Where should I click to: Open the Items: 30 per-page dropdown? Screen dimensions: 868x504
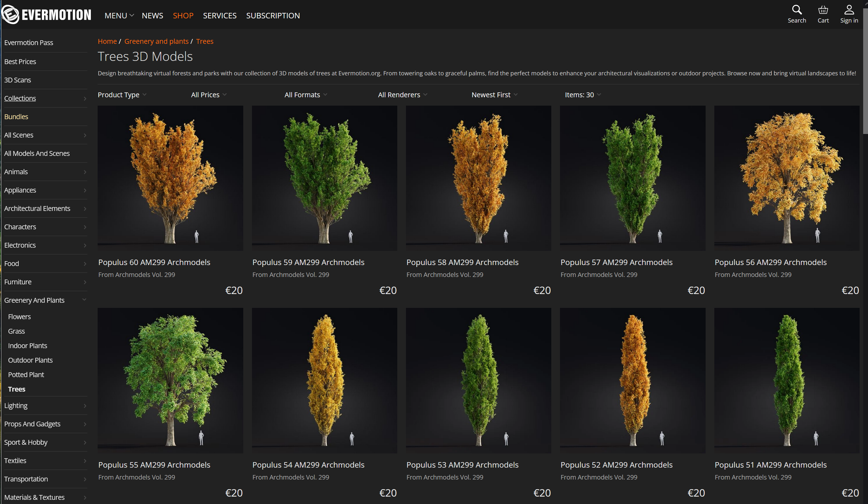(583, 95)
